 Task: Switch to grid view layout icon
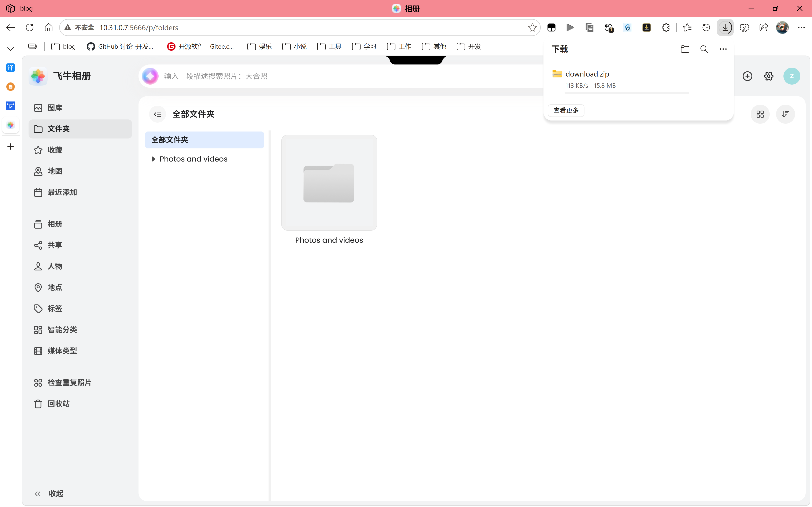pyautogui.click(x=760, y=114)
